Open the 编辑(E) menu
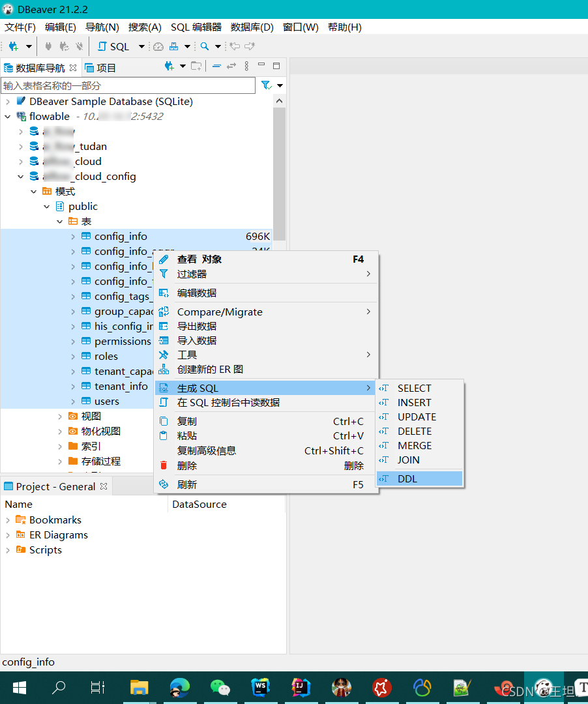Image resolution: width=588 pixels, height=704 pixels. (61, 27)
